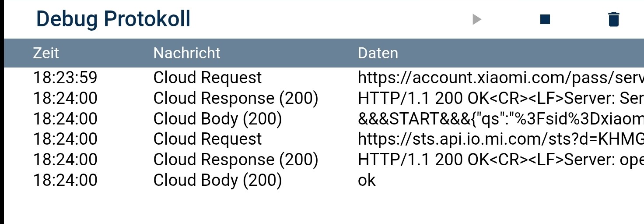Start debug logging with play icon
644x224 pixels.
tap(477, 19)
